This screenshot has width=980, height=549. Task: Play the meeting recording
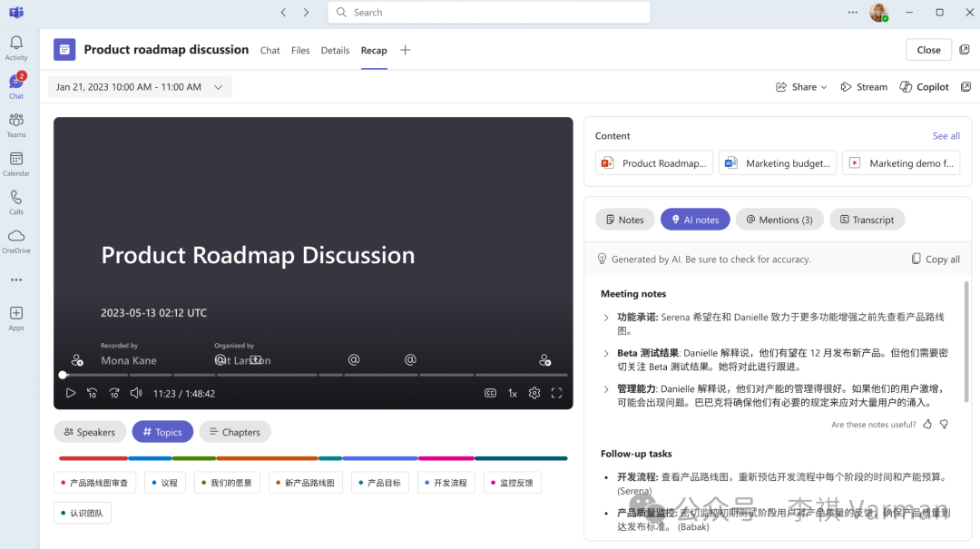(x=71, y=393)
